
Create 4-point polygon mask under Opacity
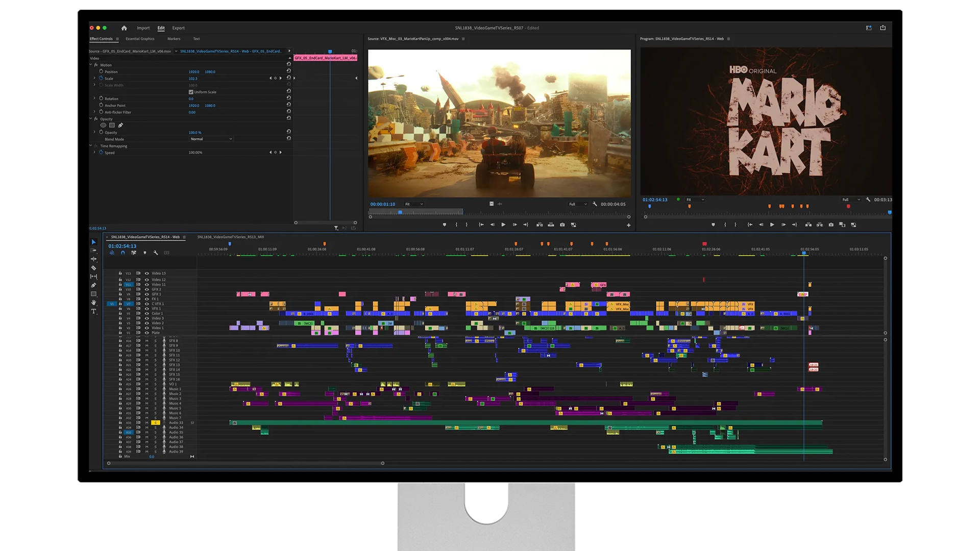click(x=112, y=126)
